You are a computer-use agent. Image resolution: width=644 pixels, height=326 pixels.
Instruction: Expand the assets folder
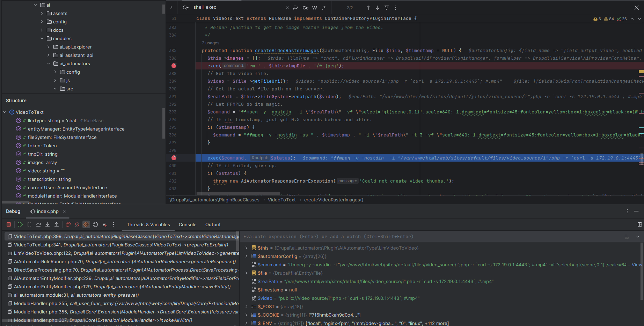42,13
